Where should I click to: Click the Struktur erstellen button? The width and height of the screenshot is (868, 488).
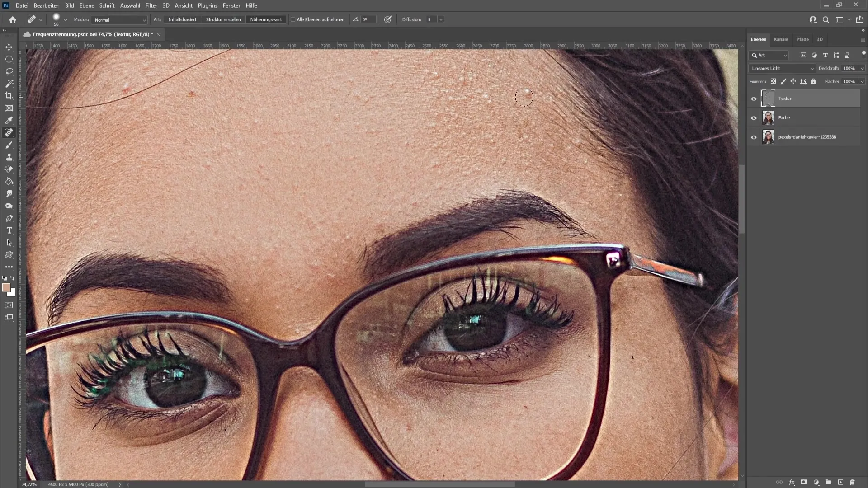[x=224, y=19]
